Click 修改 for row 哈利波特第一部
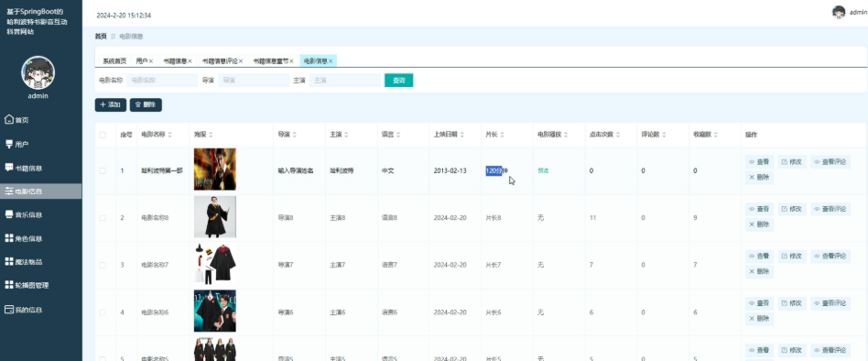This screenshot has width=868, height=361. point(792,162)
